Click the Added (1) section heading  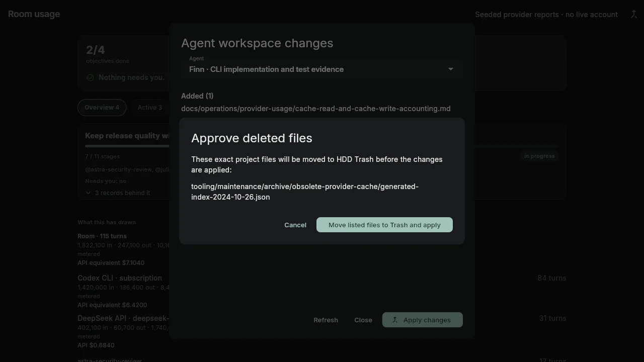pyautogui.click(x=197, y=96)
